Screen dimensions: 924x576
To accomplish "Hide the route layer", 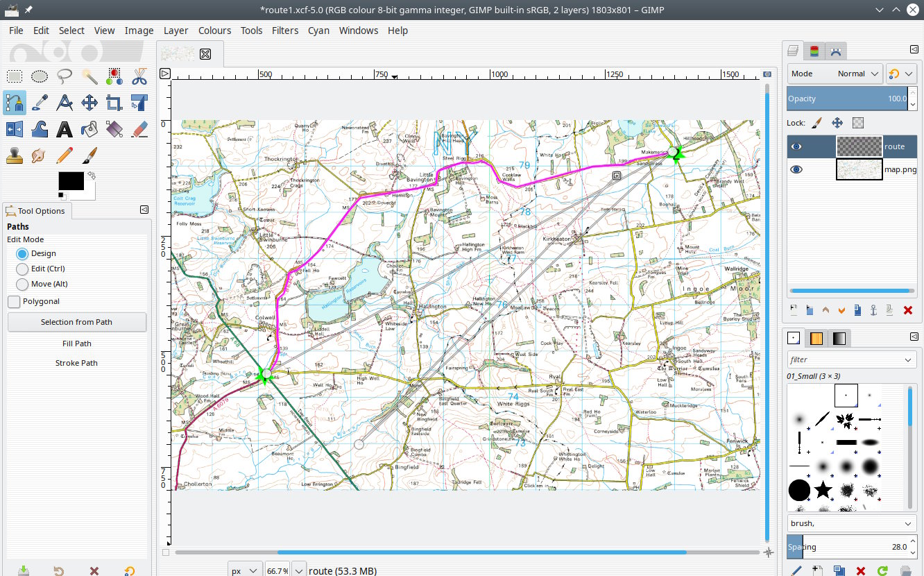I will [x=796, y=146].
